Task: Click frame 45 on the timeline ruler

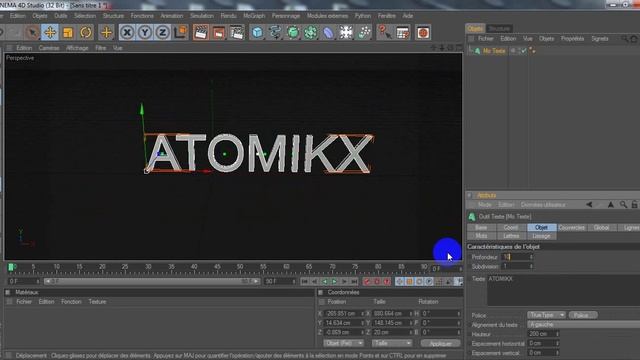Action: (217, 267)
